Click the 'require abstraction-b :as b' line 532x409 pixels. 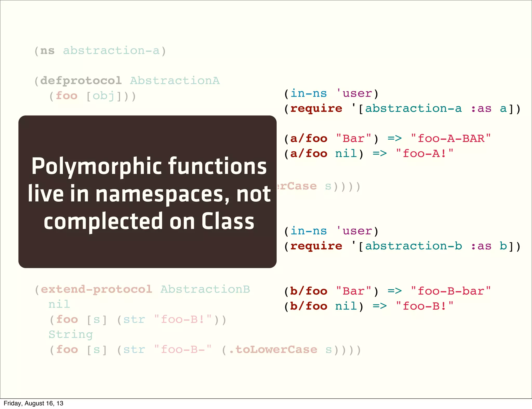coord(402,246)
